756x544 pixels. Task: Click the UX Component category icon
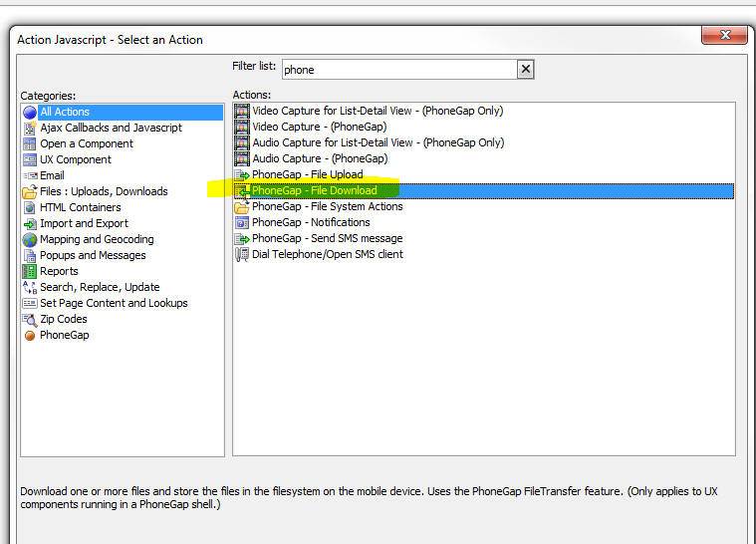(x=30, y=159)
